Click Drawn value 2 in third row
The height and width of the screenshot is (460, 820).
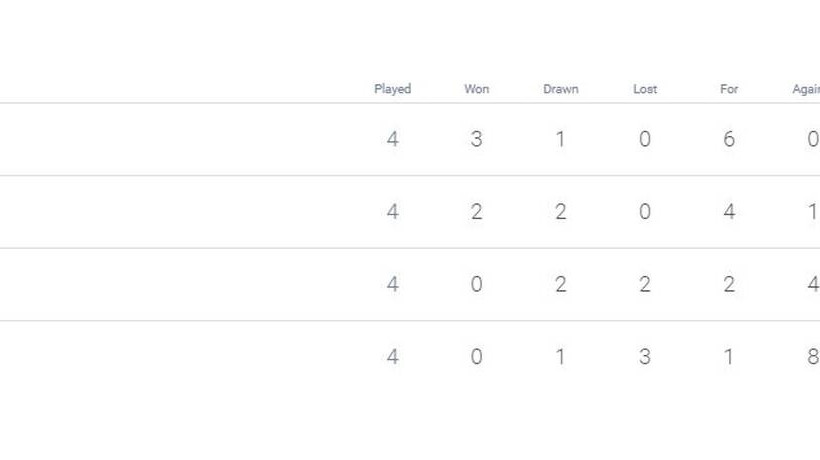click(560, 284)
